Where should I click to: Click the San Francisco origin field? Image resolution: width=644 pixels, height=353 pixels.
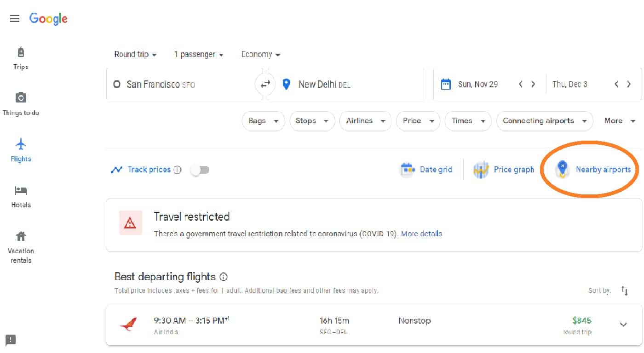pyautogui.click(x=184, y=84)
